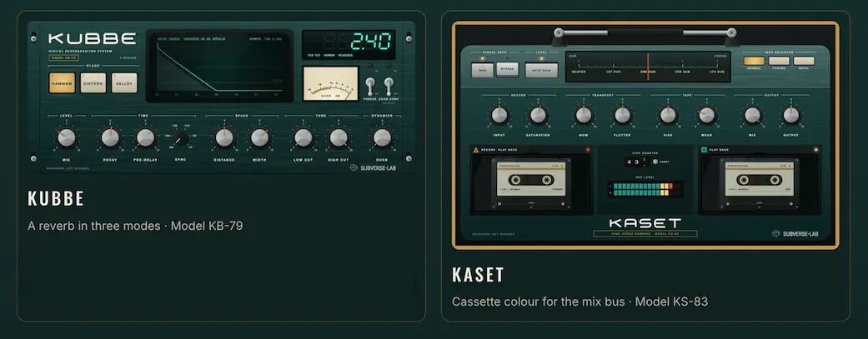Click the Hiss knob
The height and width of the screenshot is (339, 868).
(x=668, y=115)
